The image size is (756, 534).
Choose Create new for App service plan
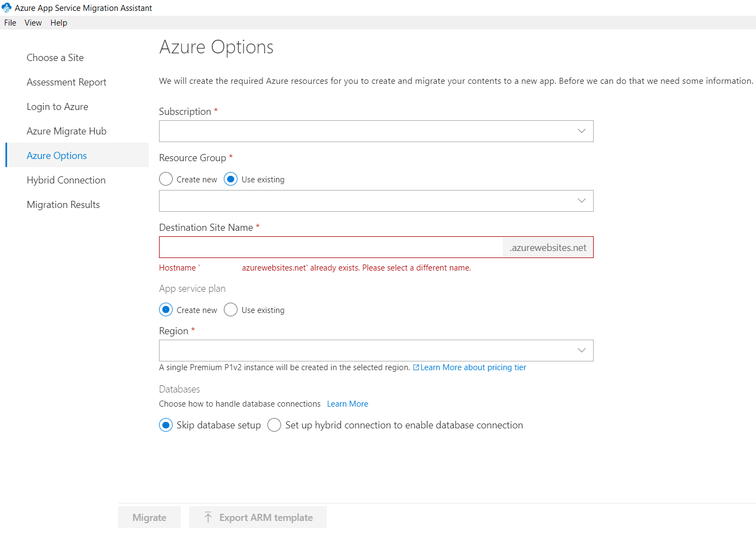(166, 310)
